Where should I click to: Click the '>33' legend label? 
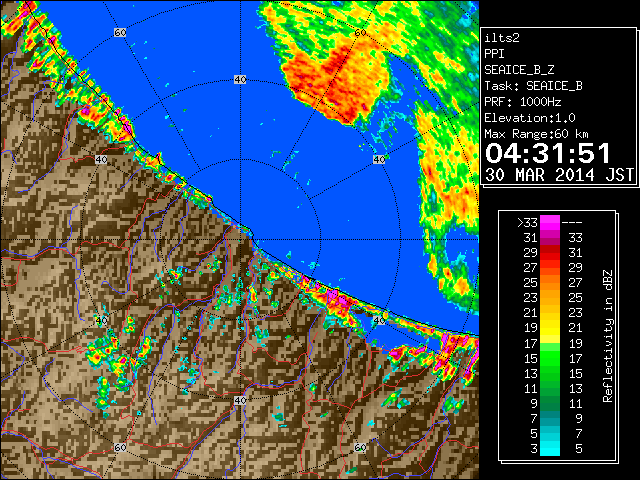pos(527,223)
